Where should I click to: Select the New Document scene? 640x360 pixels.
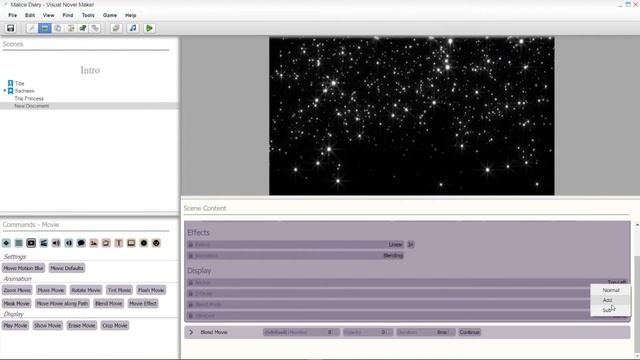pyautogui.click(x=31, y=106)
